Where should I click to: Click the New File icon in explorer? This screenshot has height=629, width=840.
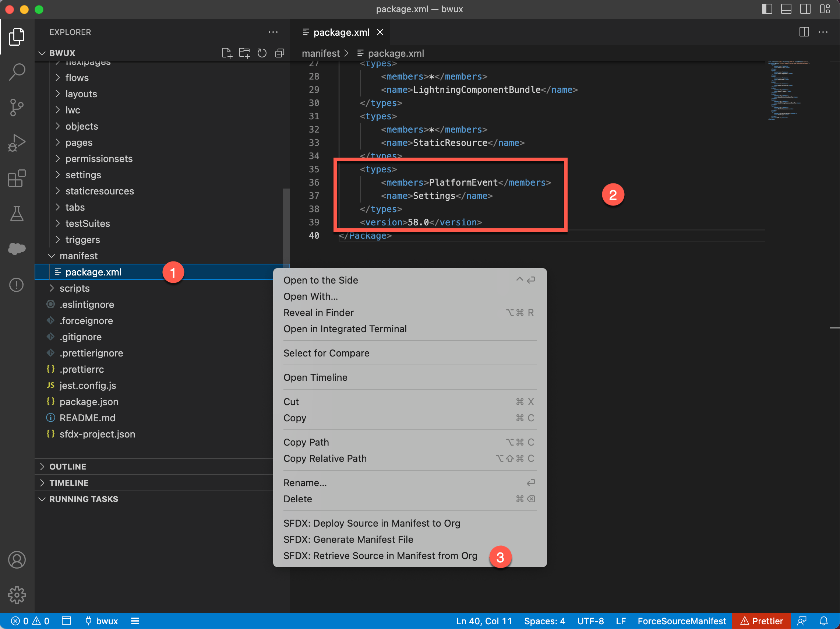[227, 53]
